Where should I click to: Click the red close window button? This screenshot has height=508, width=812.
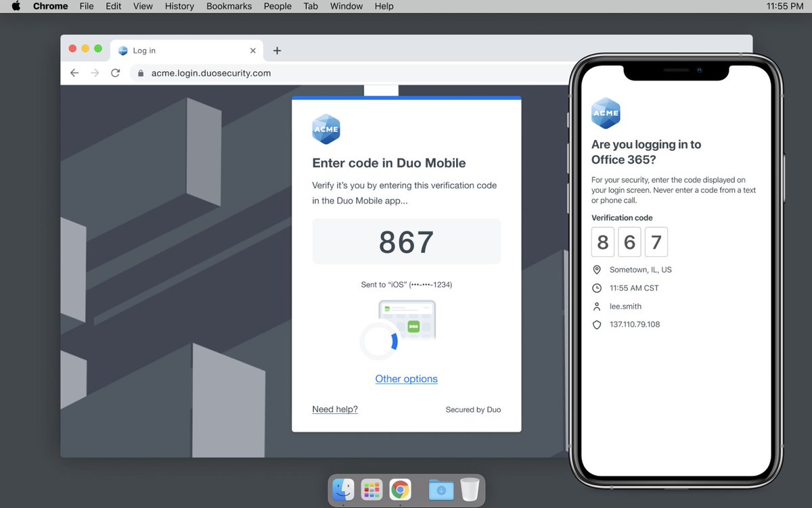(72, 49)
